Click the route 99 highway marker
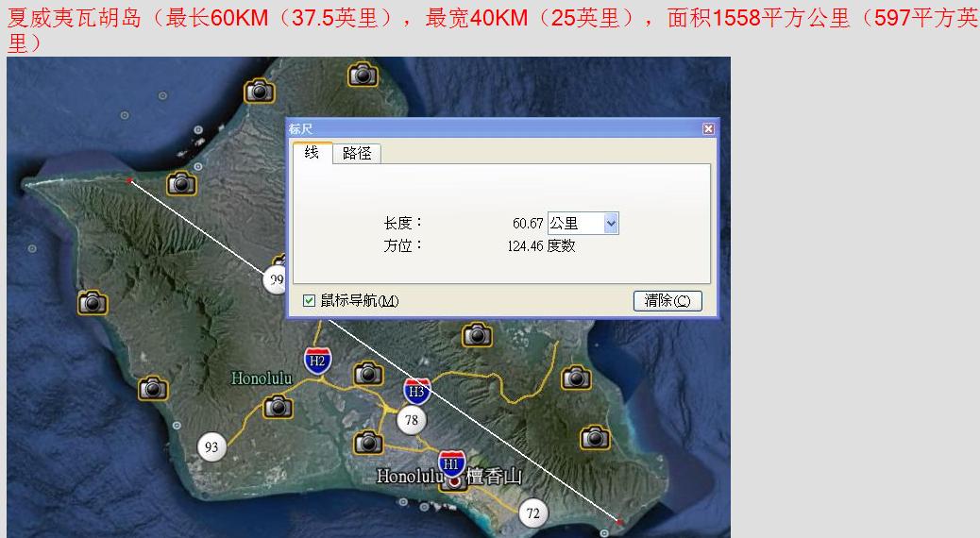 click(x=276, y=280)
